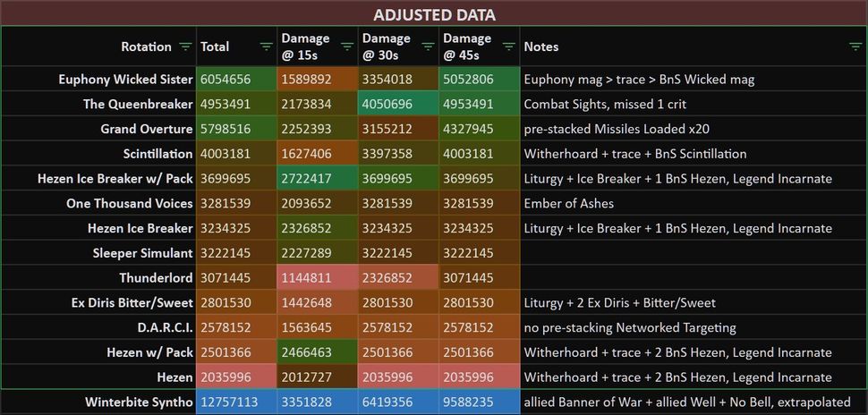The height and width of the screenshot is (415, 868).
Task: Open the Total column filter icon
Action: click(267, 47)
